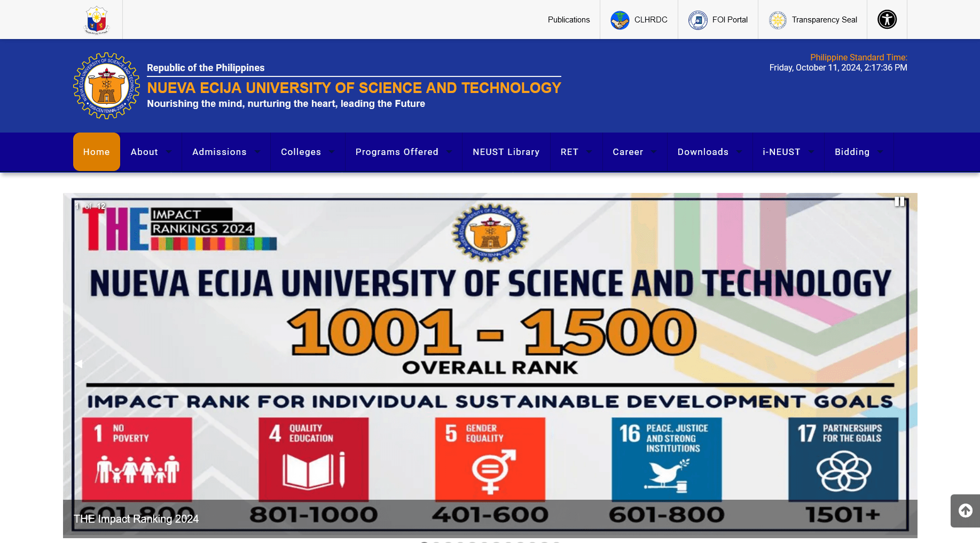Click the Nueva Ecija University orange header title
This screenshot has width=980, height=543.
tap(354, 88)
